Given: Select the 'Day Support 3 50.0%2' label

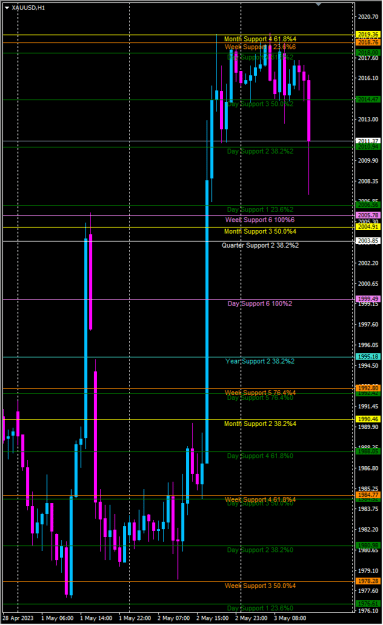Looking at the screenshot, I should (x=260, y=104).
